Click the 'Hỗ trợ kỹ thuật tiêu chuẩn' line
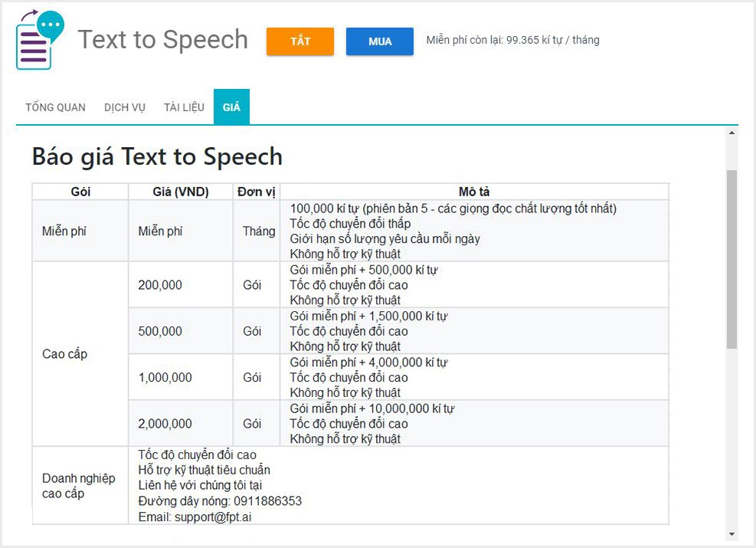The image size is (756, 548). point(204,470)
